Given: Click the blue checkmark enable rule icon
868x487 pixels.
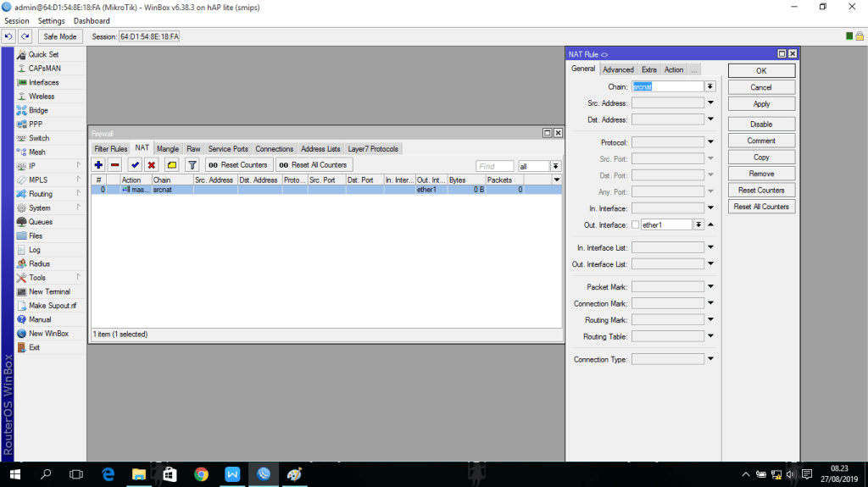Looking at the screenshot, I should tap(135, 165).
